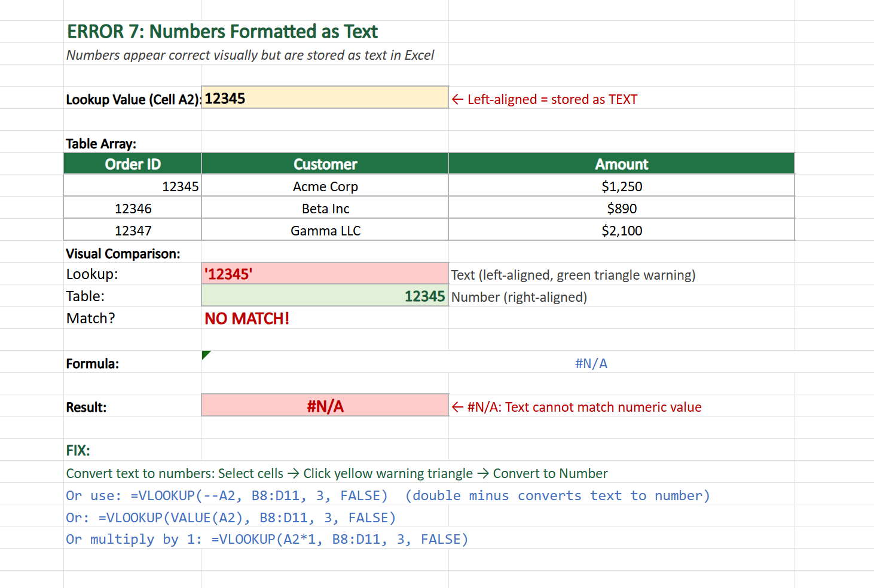Click the 'Result:' label

point(86,407)
